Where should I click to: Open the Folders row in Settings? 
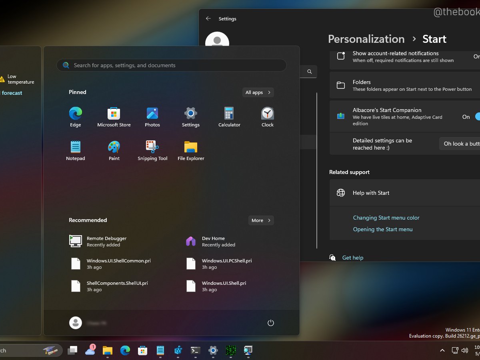point(405,85)
